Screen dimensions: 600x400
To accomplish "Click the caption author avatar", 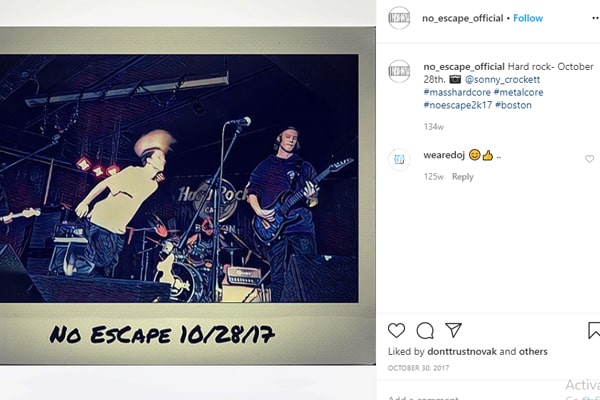I will coord(399,71).
